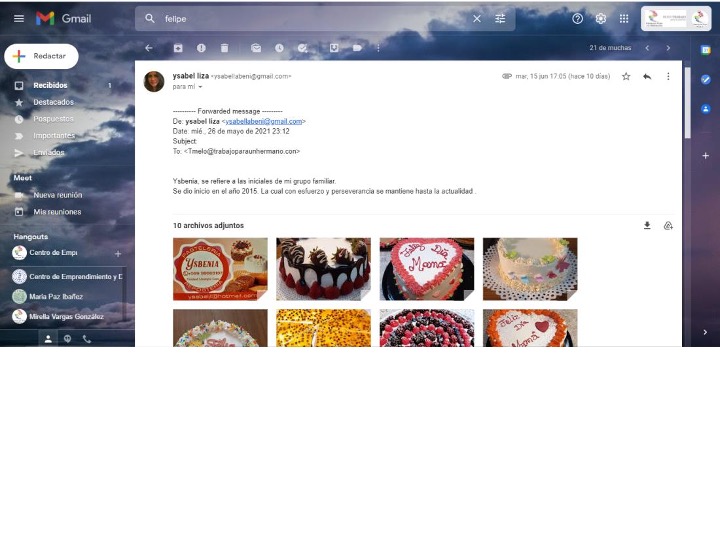Open the Ysbenia logo attachment thumbnail
720x540 pixels.
click(220, 269)
